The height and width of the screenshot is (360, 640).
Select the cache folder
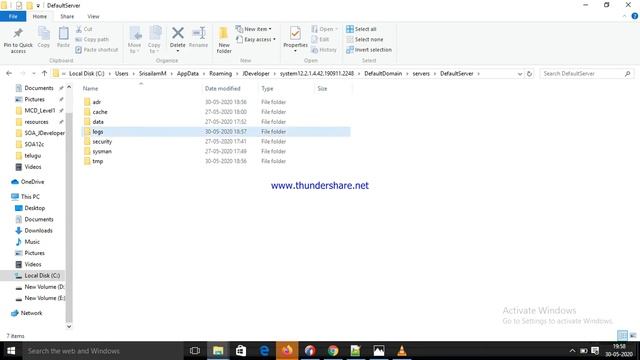[x=100, y=112]
